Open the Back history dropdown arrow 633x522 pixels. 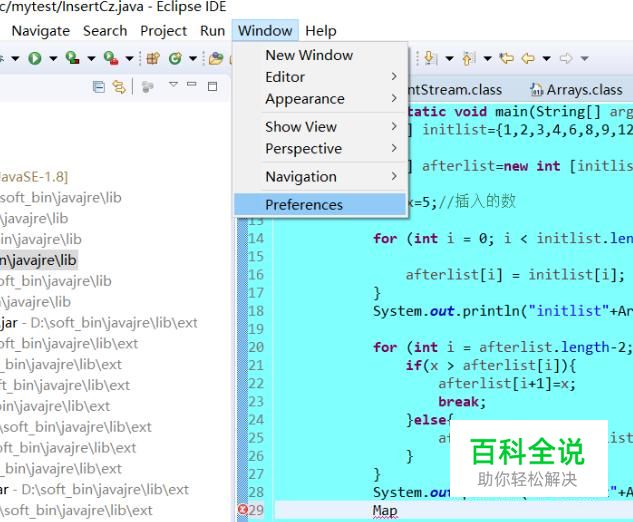click(546, 59)
